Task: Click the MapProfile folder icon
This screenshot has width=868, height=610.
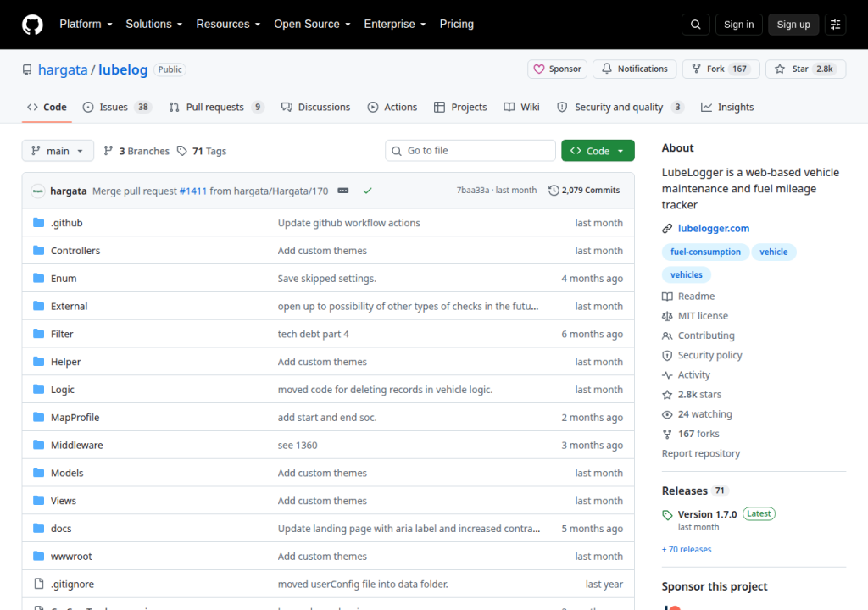Action: (x=38, y=417)
